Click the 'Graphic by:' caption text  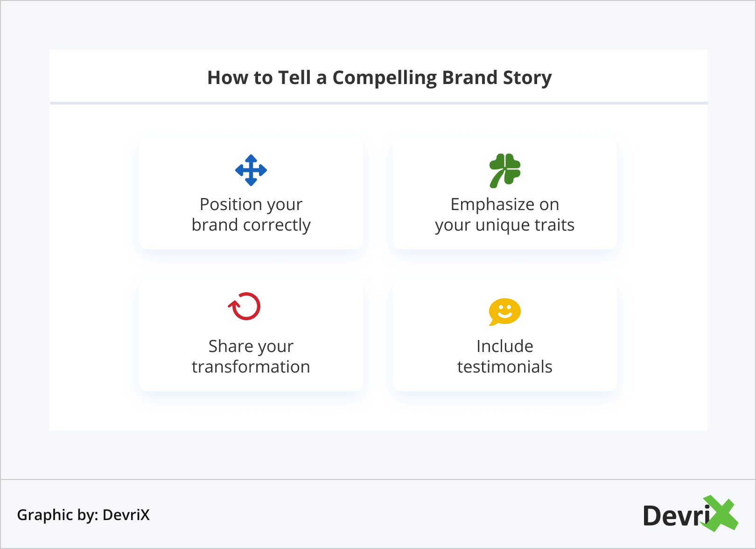[57, 515]
